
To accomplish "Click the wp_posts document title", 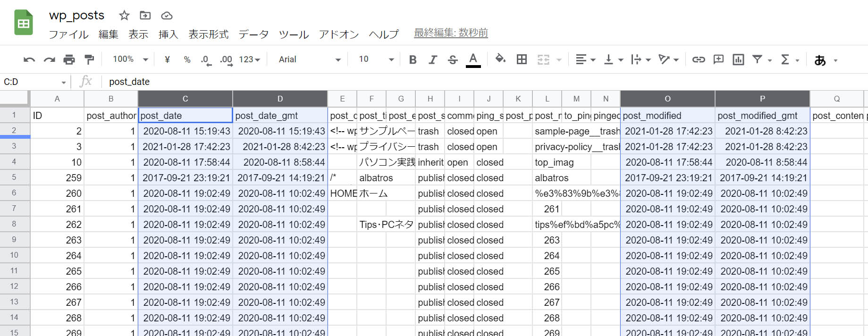I will point(76,15).
